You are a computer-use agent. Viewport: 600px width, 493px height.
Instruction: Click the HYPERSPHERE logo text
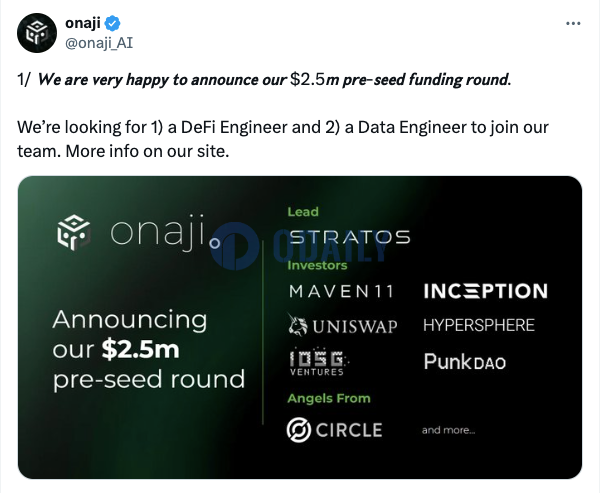coord(479,325)
